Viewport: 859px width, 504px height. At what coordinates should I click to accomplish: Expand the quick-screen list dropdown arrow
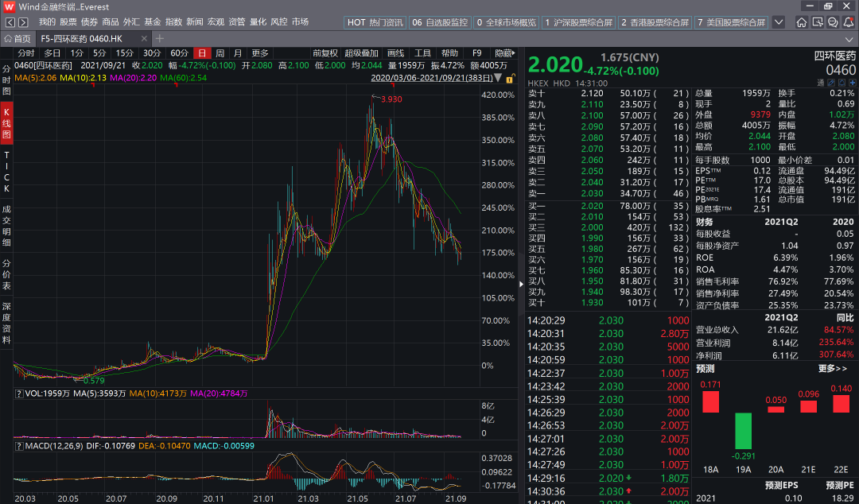[x=779, y=22]
